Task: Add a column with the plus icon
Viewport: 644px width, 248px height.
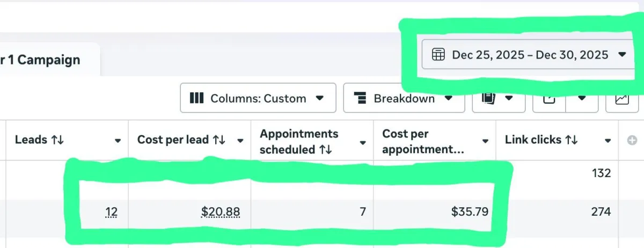Action: click(631, 141)
